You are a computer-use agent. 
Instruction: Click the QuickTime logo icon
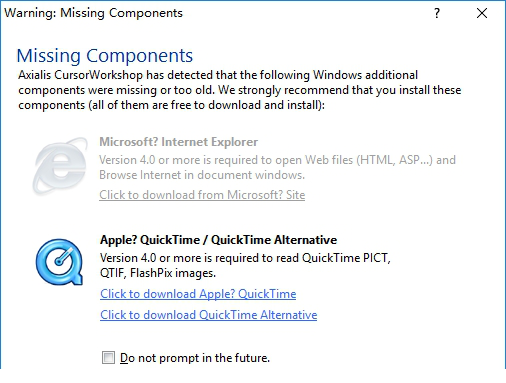[60, 262]
